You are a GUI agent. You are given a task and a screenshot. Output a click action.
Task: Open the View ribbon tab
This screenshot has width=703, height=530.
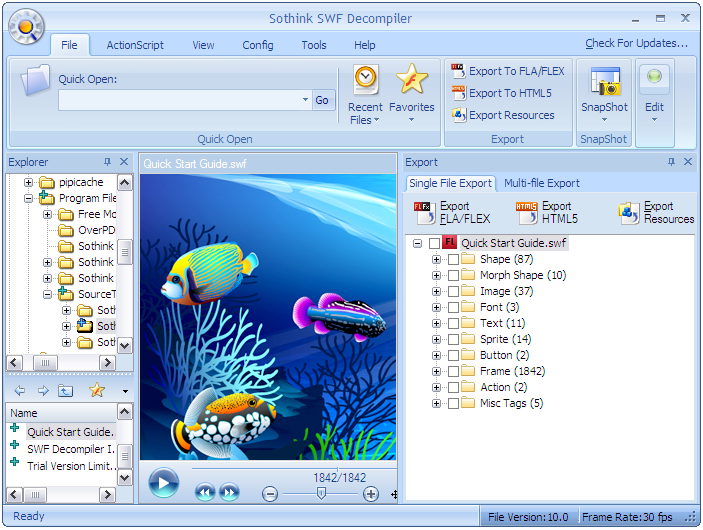point(203,45)
